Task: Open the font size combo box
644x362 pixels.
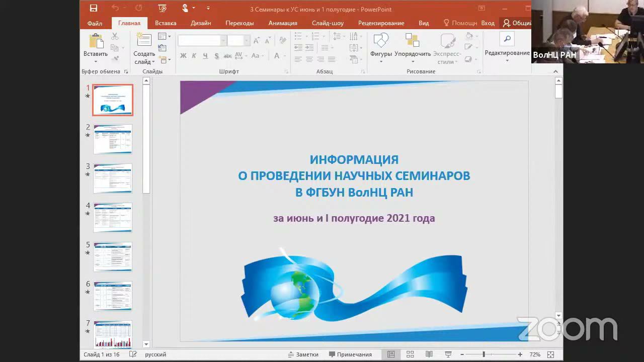Action: [x=238, y=41]
